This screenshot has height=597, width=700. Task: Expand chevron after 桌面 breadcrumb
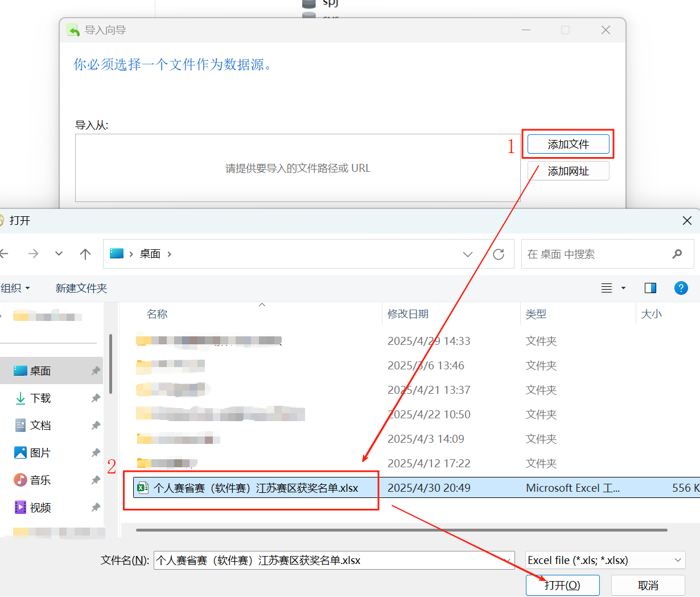(169, 254)
